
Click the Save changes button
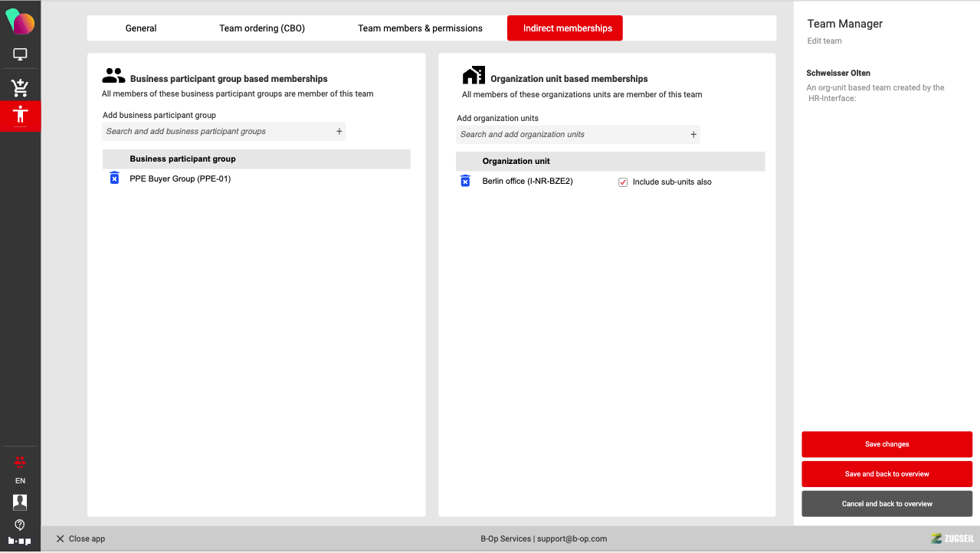tap(887, 444)
